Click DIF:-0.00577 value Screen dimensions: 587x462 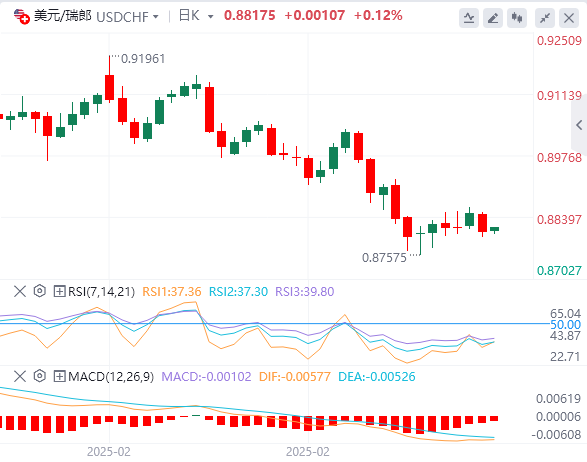295,377
